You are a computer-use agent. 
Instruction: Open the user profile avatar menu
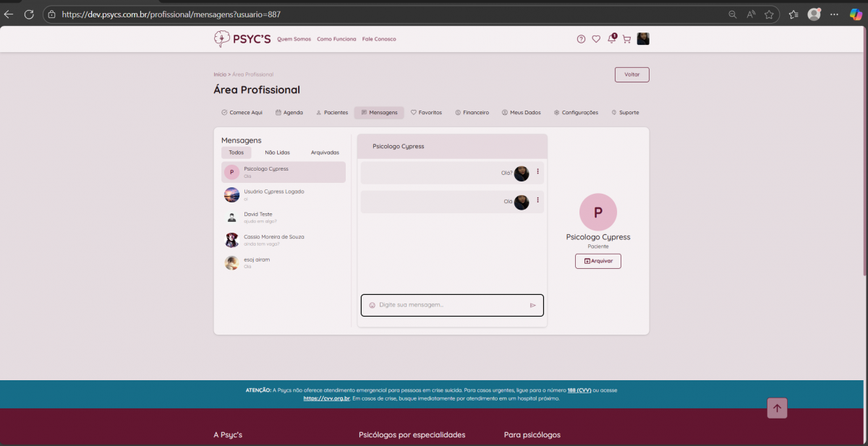point(643,39)
